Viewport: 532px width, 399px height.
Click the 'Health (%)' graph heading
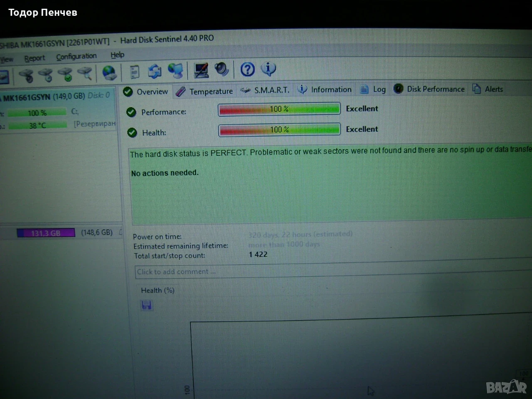(x=158, y=290)
